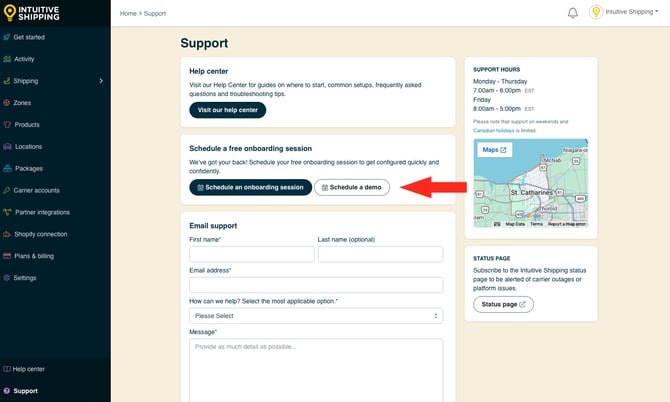This screenshot has width=670, height=402.
Task: Open the Status page button
Action: (x=503, y=304)
